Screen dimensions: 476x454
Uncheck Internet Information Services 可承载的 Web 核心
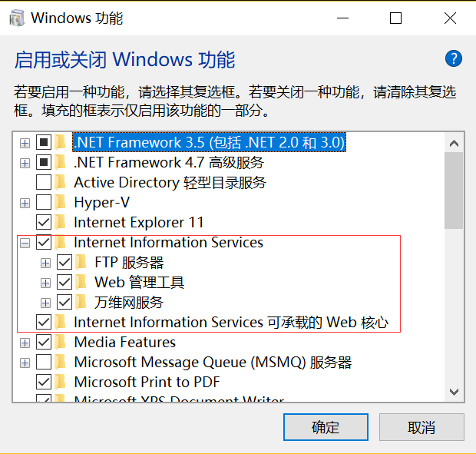[x=44, y=322]
